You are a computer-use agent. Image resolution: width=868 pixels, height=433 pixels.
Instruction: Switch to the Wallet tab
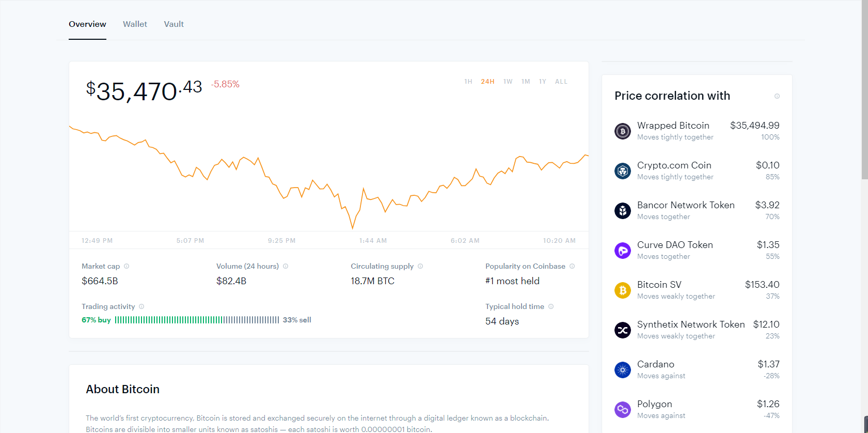[135, 24]
